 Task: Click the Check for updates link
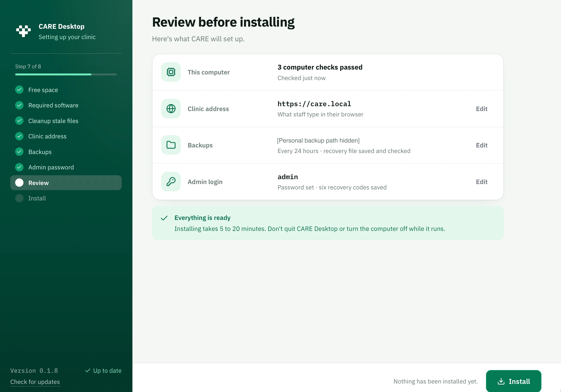(x=35, y=382)
